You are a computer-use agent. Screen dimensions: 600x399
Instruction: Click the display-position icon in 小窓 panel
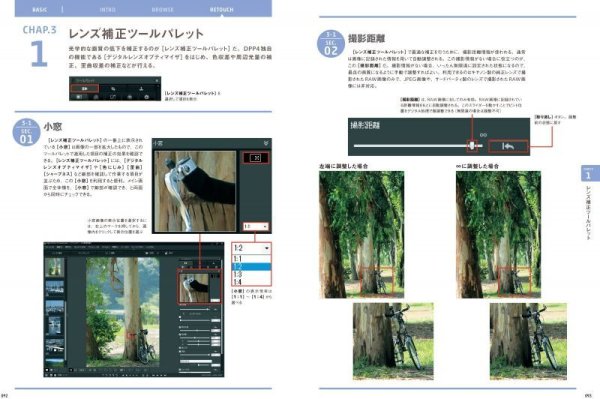[x=256, y=158]
